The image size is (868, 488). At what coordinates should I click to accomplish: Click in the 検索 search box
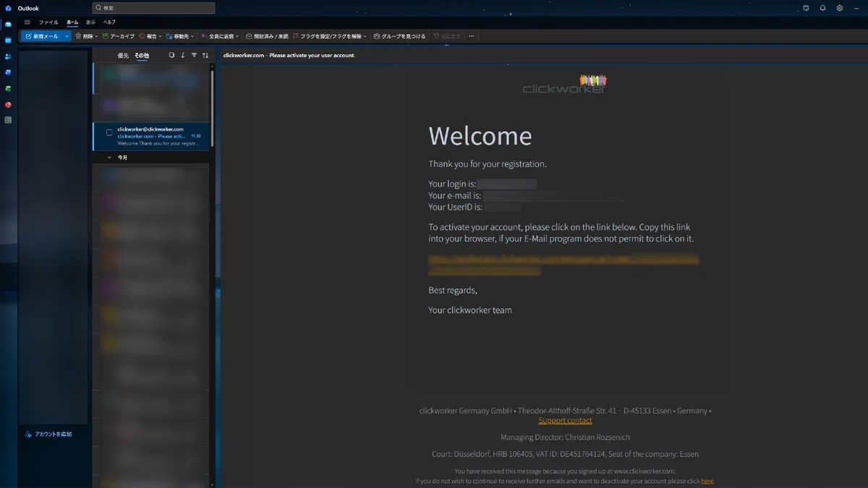click(x=153, y=8)
